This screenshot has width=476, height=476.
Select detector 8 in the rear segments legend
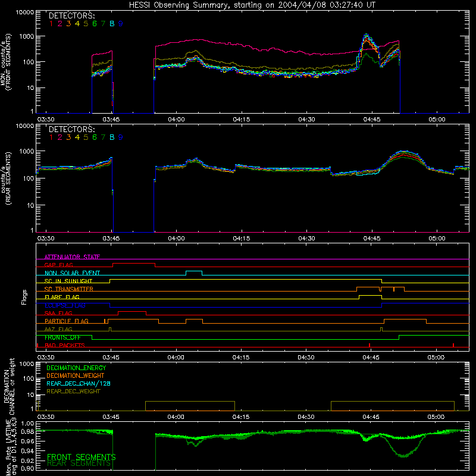pos(112,137)
